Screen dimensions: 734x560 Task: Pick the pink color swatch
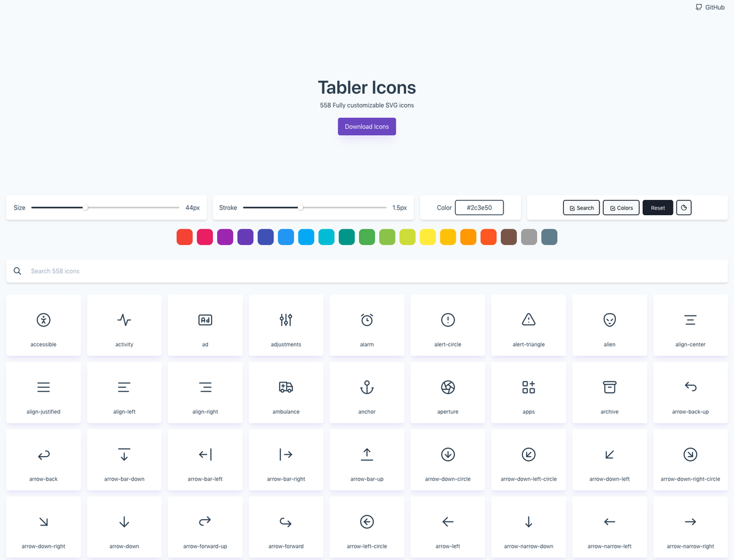pyautogui.click(x=205, y=237)
